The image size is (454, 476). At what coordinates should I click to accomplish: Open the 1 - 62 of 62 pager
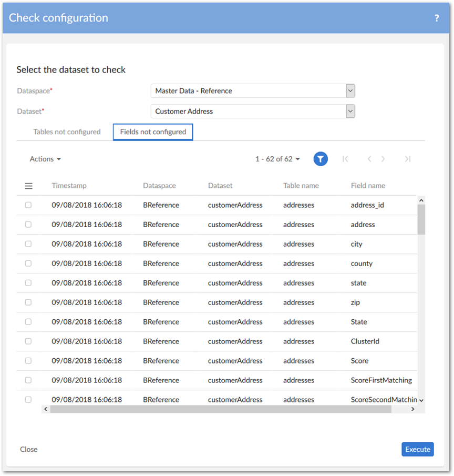click(277, 159)
